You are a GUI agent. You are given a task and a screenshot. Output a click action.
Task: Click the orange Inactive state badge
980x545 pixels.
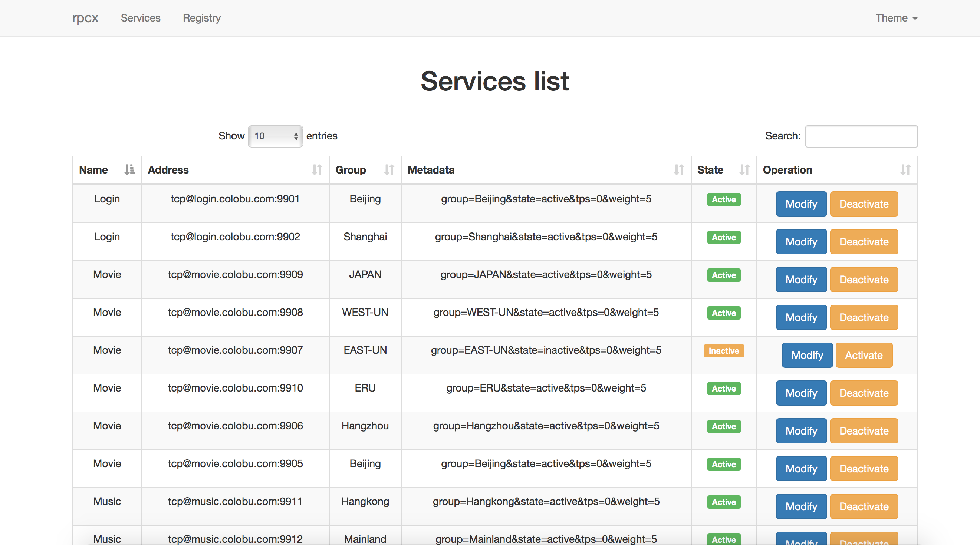point(724,351)
